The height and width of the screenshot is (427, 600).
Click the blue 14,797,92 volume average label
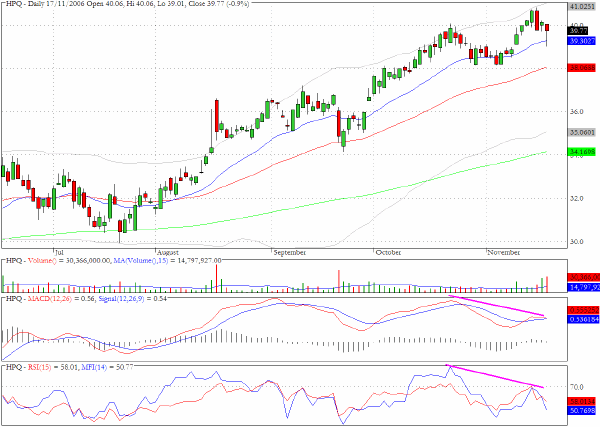[x=584, y=287]
